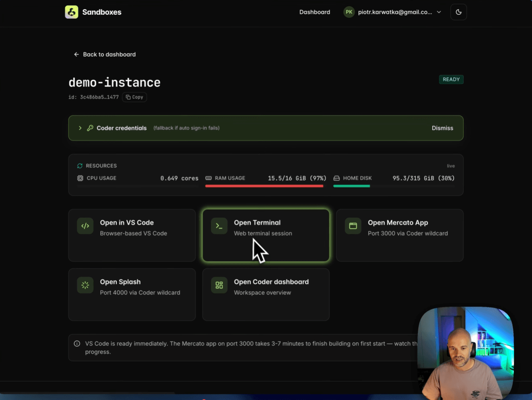Screen dimensions: 532x400
Task: Click the Sandboxes logo icon
Action: click(x=72, y=12)
